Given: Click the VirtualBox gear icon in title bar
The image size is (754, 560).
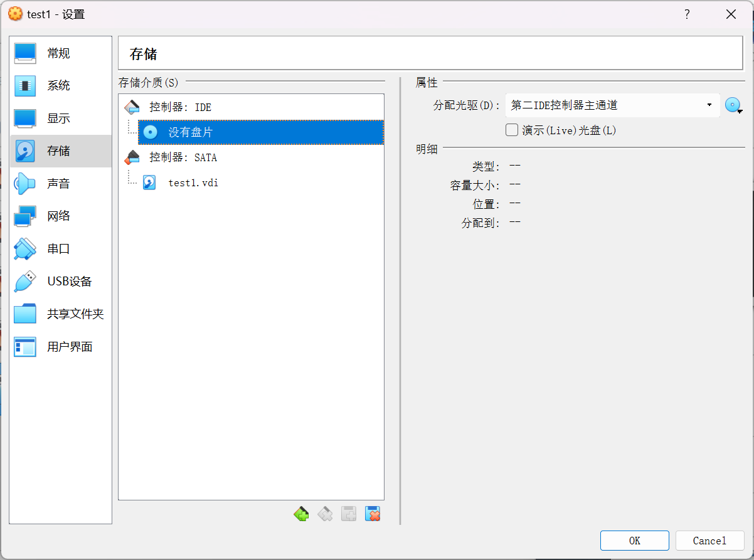Looking at the screenshot, I should pyautogui.click(x=15, y=14).
